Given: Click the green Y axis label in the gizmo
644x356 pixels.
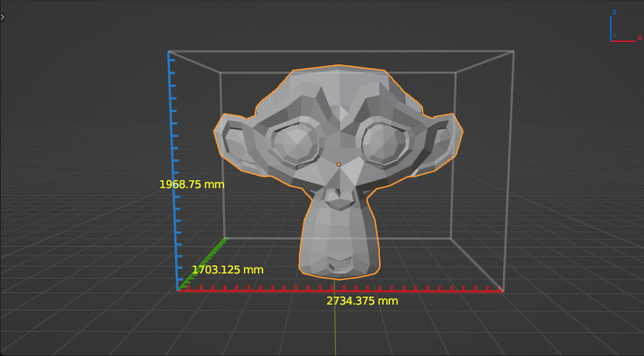Looking at the screenshot, I should (614, 35).
